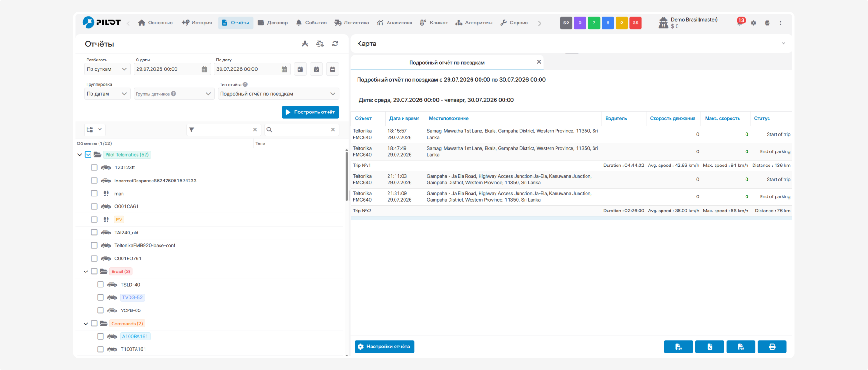The width and height of the screenshot is (868, 370).
Task: Click the gray 52 status counter
Action: click(566, 23)
